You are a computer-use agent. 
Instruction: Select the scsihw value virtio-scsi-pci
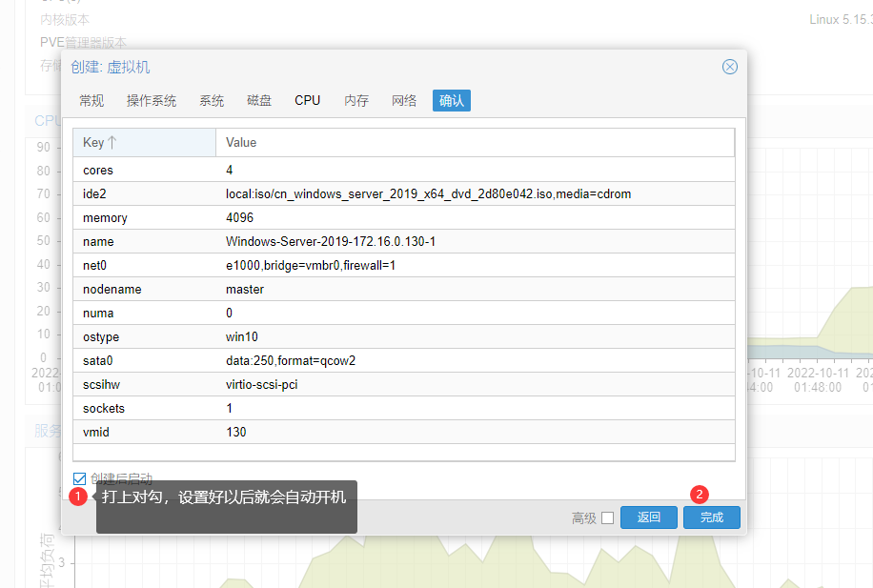click(x=262, y=385)
